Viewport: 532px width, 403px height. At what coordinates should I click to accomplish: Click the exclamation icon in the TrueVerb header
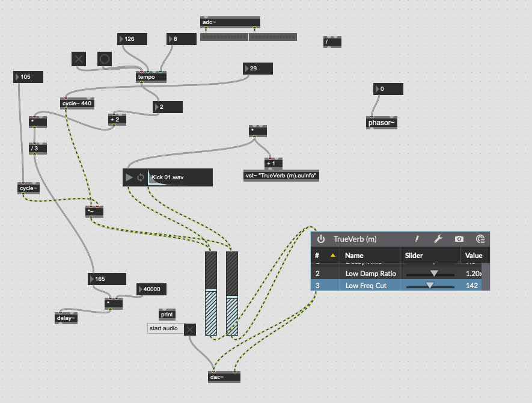pos(417,239)
